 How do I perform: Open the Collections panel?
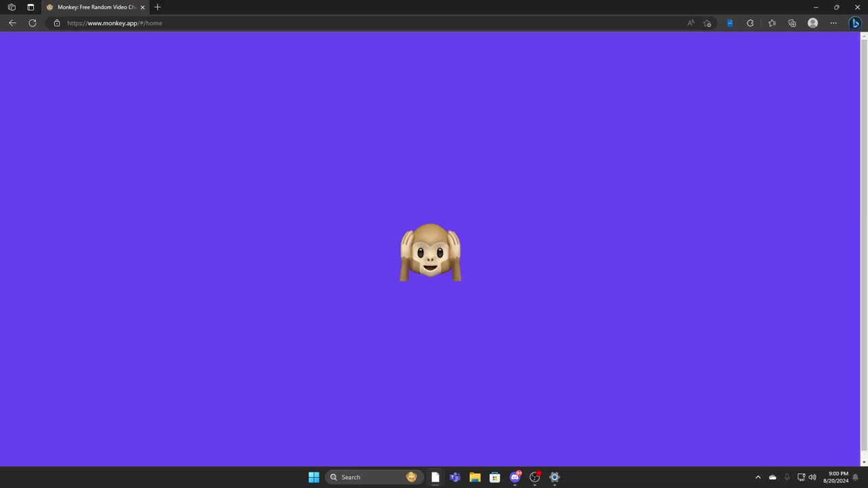[792, 23]
